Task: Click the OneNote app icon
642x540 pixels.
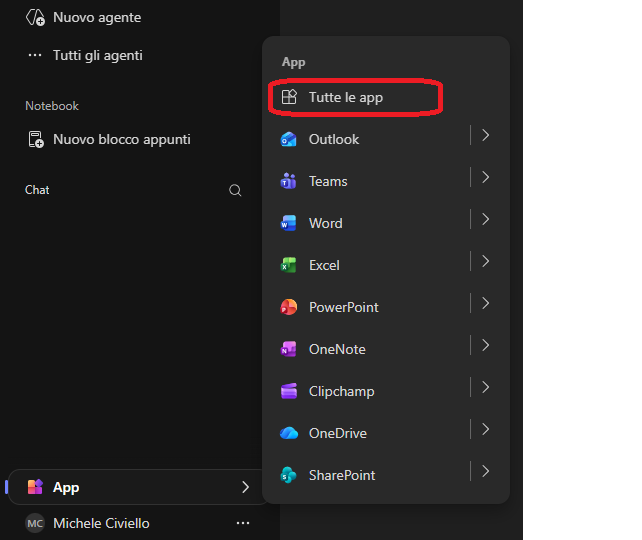Action: point(289,349)
